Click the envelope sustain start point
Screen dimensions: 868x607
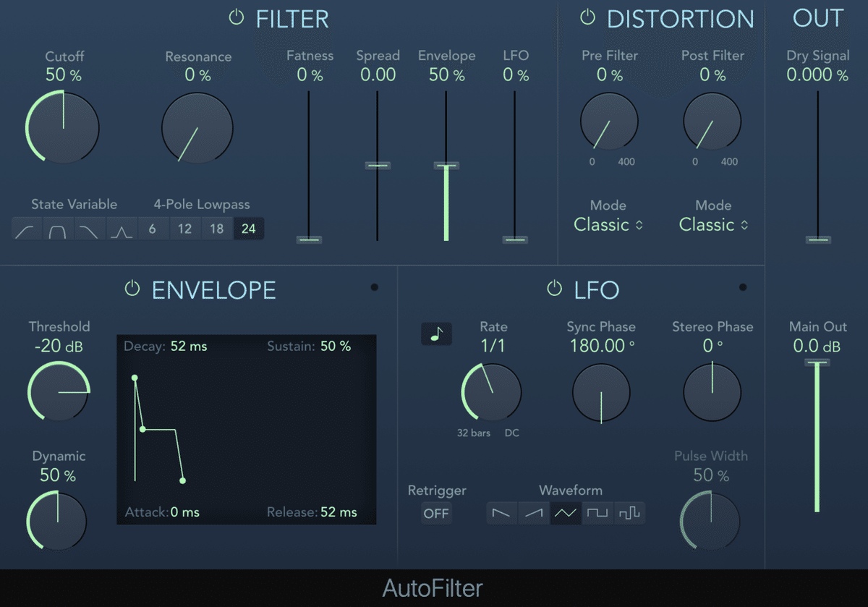pos(143,430)
